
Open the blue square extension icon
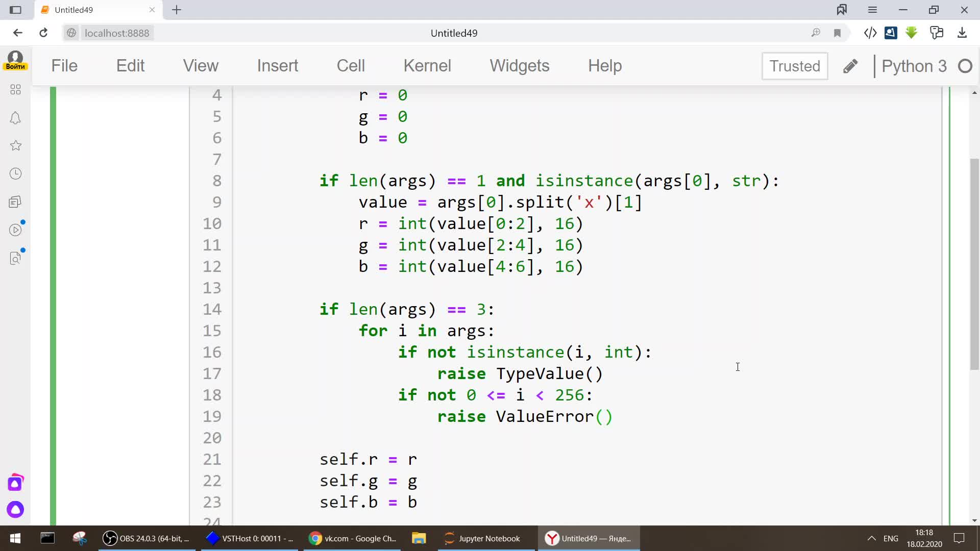891,33
